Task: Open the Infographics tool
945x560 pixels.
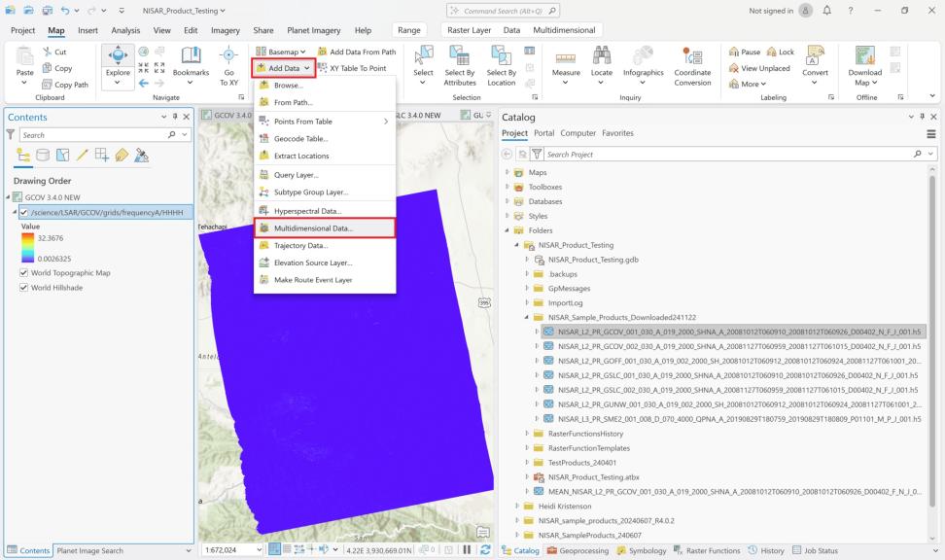Action: tap(643, 66)
